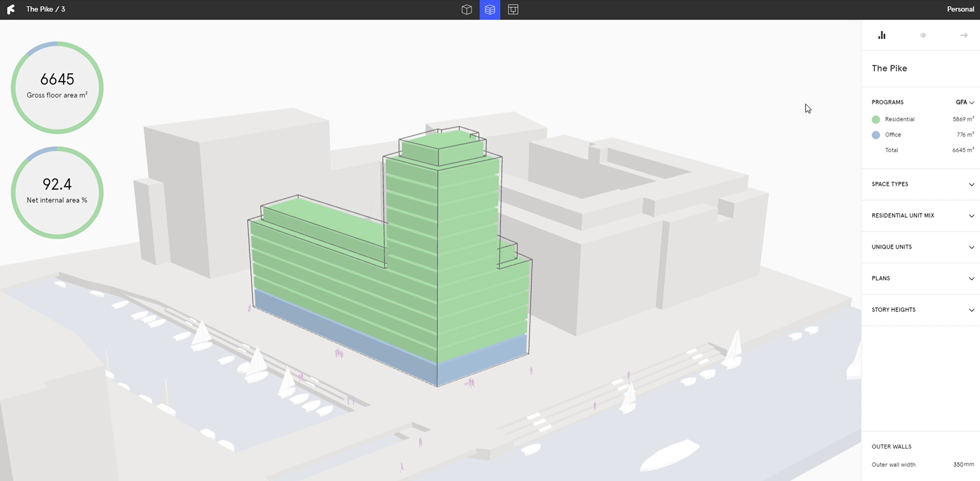Click the Net internal area gauge
This screenshot has height=481, width=980.
tap(57, 192)
